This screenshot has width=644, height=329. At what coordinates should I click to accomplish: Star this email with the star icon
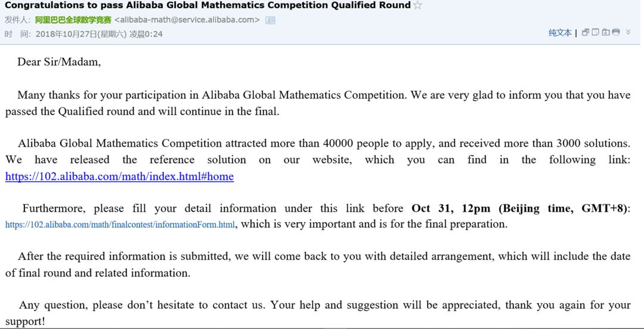(x=417, y=5)
